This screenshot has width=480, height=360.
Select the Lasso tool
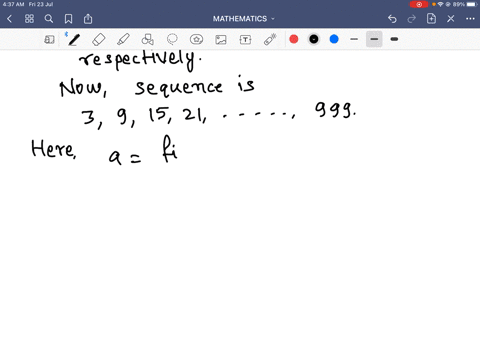(172, 40)
